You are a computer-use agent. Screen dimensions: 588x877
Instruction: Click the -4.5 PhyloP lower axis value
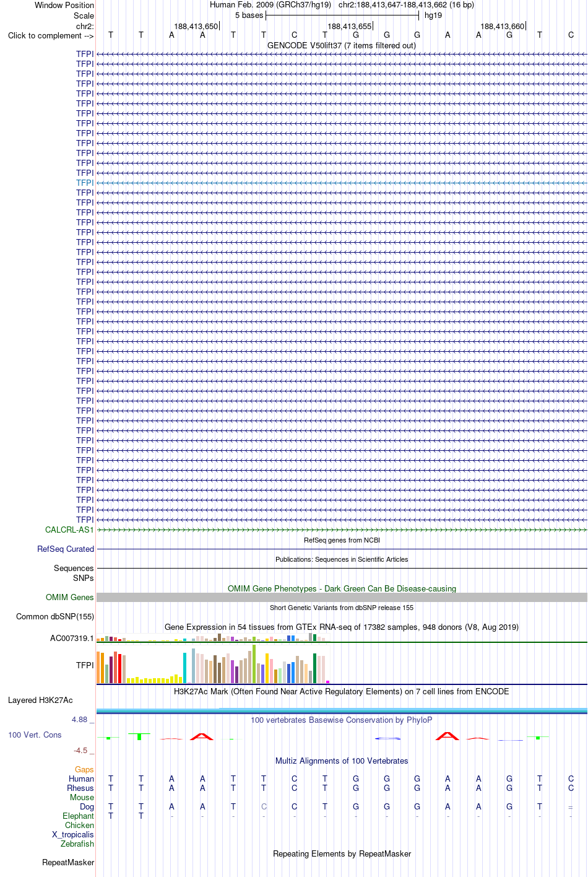(84, 750)
